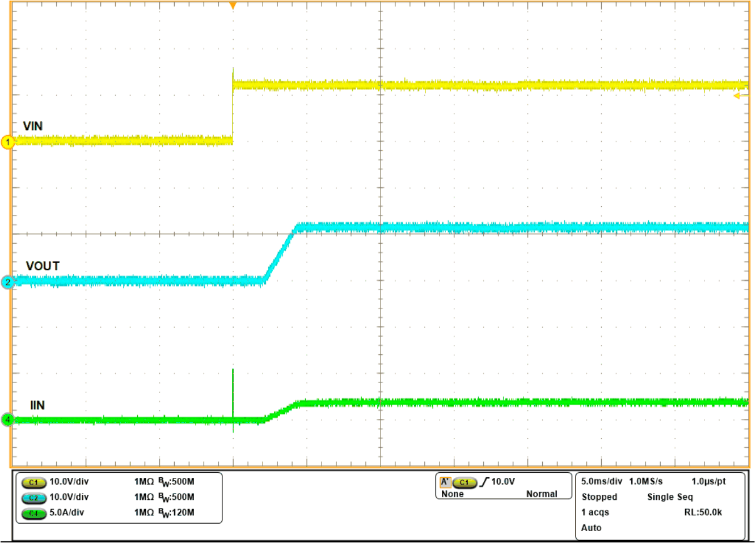
Task: Click the orange trigger position marker
Action: click(x=233, y=5)
